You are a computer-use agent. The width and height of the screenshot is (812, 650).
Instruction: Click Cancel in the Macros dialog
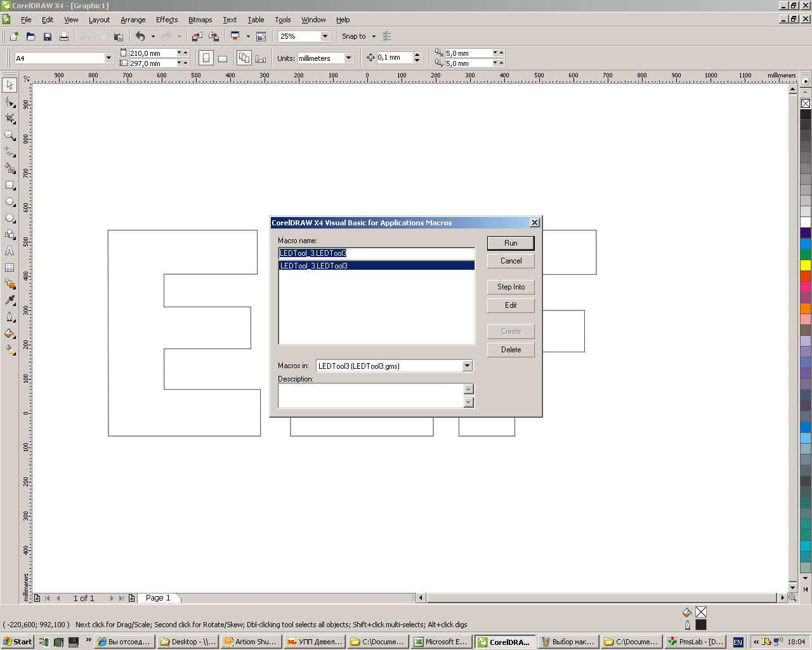[511, 261]
